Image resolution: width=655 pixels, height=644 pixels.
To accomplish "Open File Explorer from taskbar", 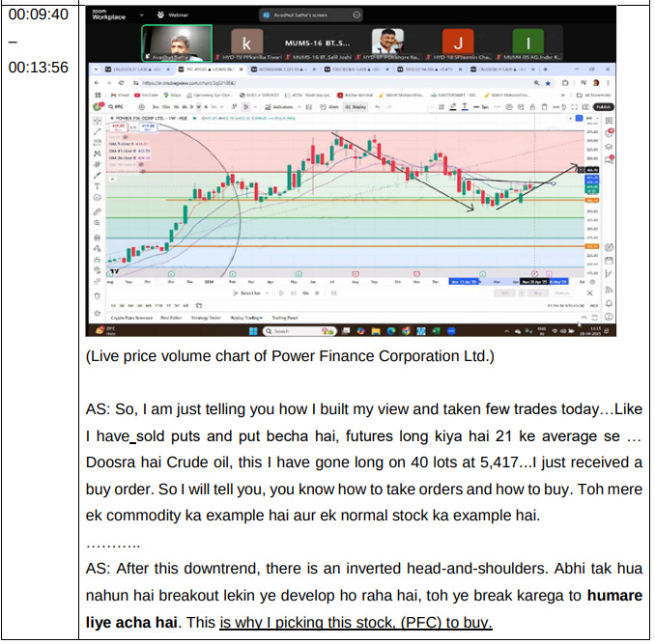I will [376, 331].
